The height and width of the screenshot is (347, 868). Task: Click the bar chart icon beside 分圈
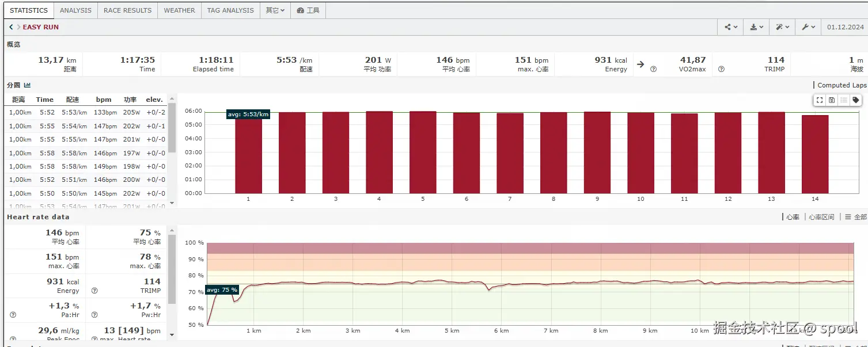[x=27, y=85]
